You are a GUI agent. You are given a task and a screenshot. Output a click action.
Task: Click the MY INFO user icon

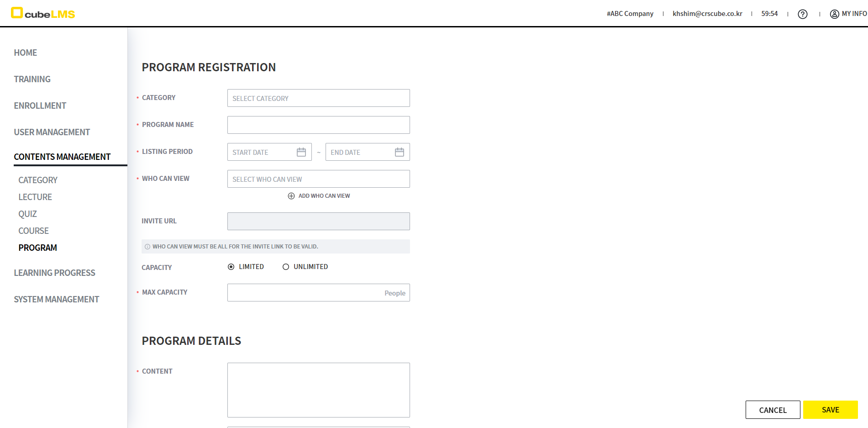(x=834, y=14)
